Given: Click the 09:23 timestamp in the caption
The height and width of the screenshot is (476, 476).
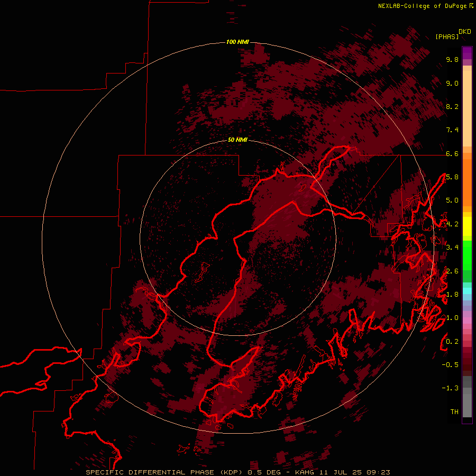Looking at the screenshot, I should 378,472.
